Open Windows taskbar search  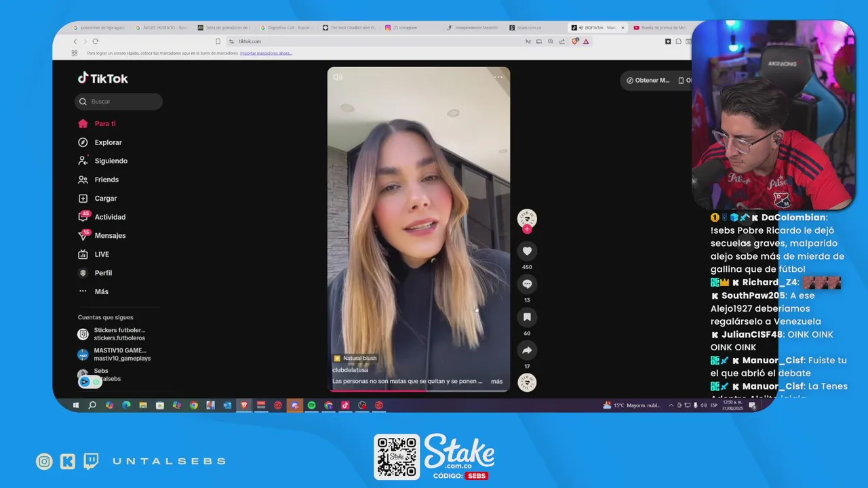92,405
